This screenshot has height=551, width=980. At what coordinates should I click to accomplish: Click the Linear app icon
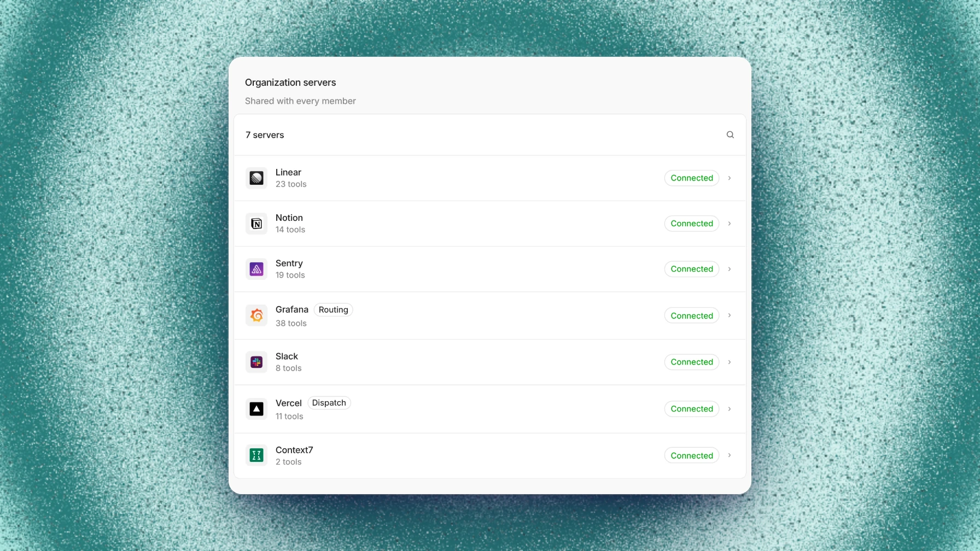tap(256, 178)
